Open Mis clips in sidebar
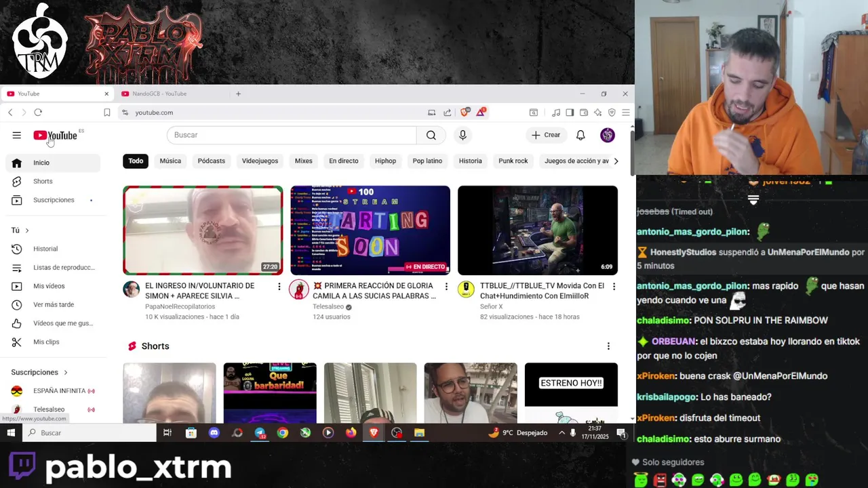The height and width of the screenshot is (488, 868). [x=53, y=342]
